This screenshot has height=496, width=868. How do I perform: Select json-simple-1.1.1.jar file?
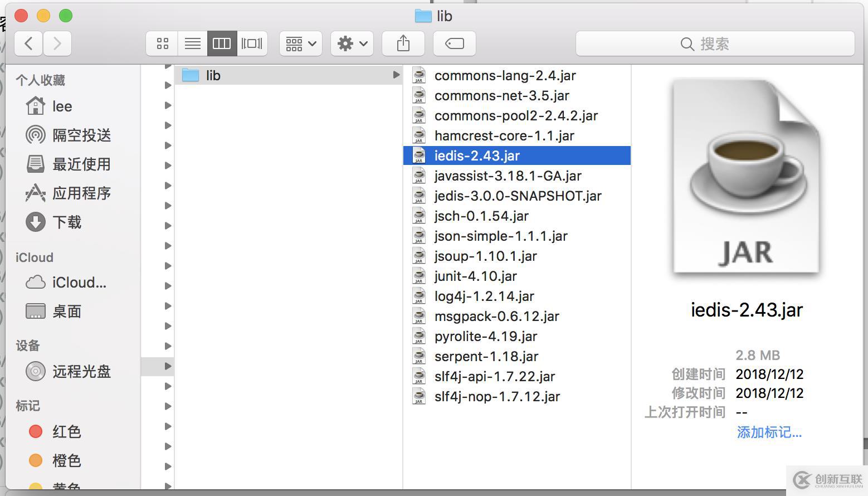516,236
